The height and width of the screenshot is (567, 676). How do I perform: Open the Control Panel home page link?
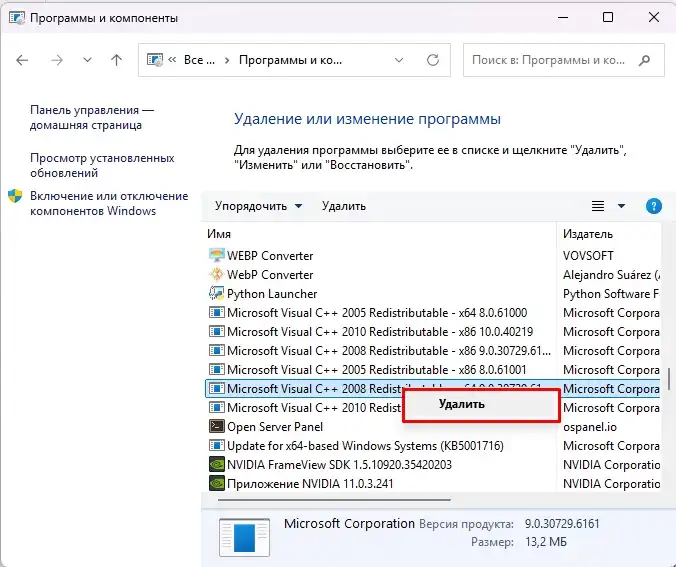point(92,117)
